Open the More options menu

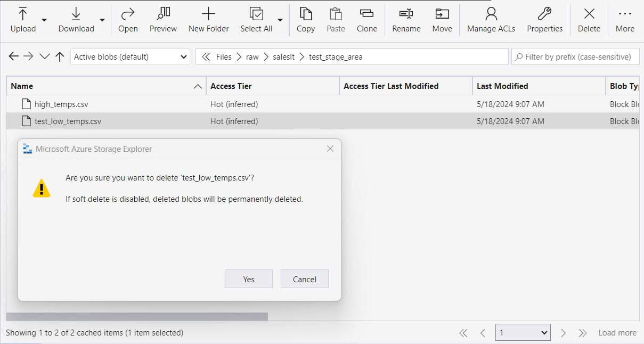pyautogui.click(x=625, y=20)
